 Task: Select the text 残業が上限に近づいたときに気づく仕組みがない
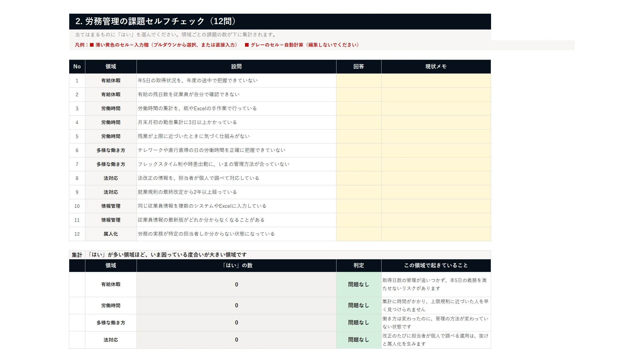(194, 136)
